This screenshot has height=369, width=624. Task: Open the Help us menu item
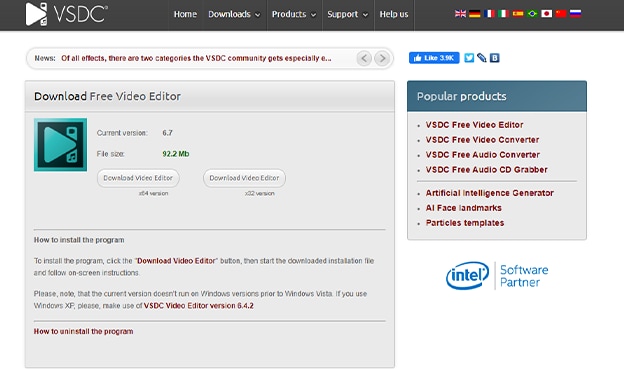[394, 14]
